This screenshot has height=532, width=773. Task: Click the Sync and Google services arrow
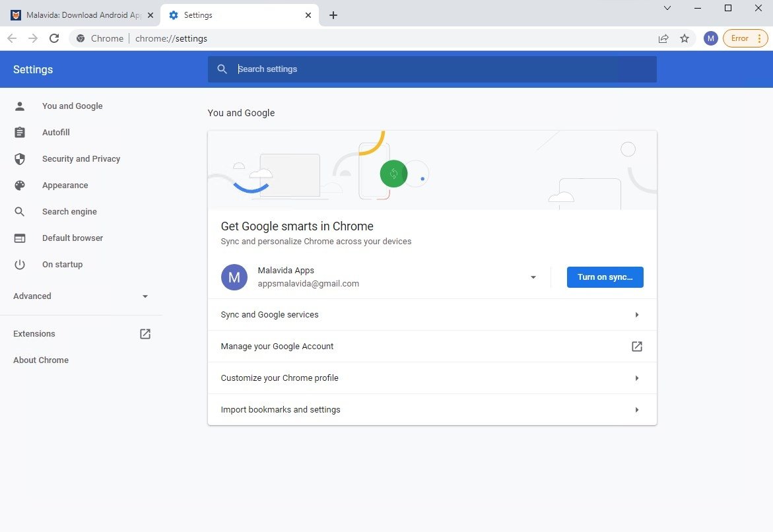[x=637, y=315]
